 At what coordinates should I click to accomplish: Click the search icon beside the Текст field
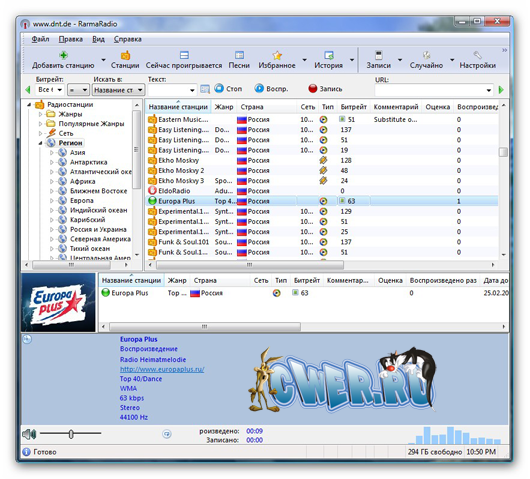click(x=205, y=89)
